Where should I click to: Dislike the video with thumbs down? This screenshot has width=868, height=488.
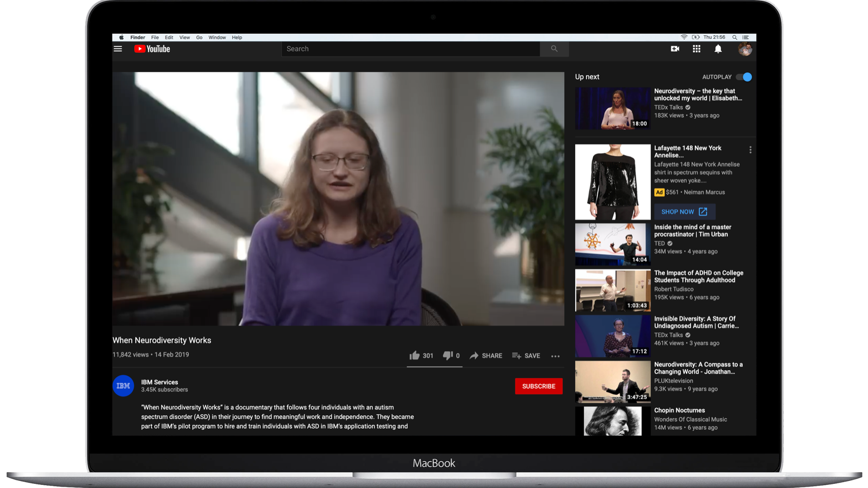[448, 356]
